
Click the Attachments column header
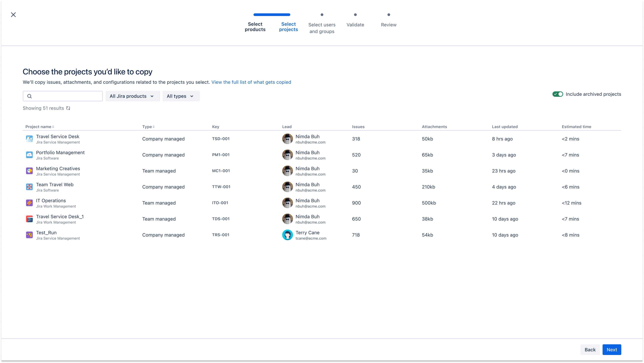(435, 127)
